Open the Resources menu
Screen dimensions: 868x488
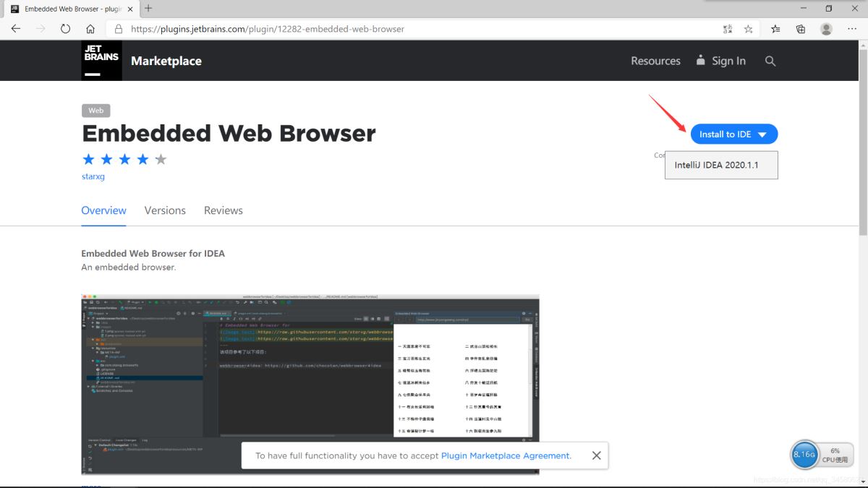655,61
